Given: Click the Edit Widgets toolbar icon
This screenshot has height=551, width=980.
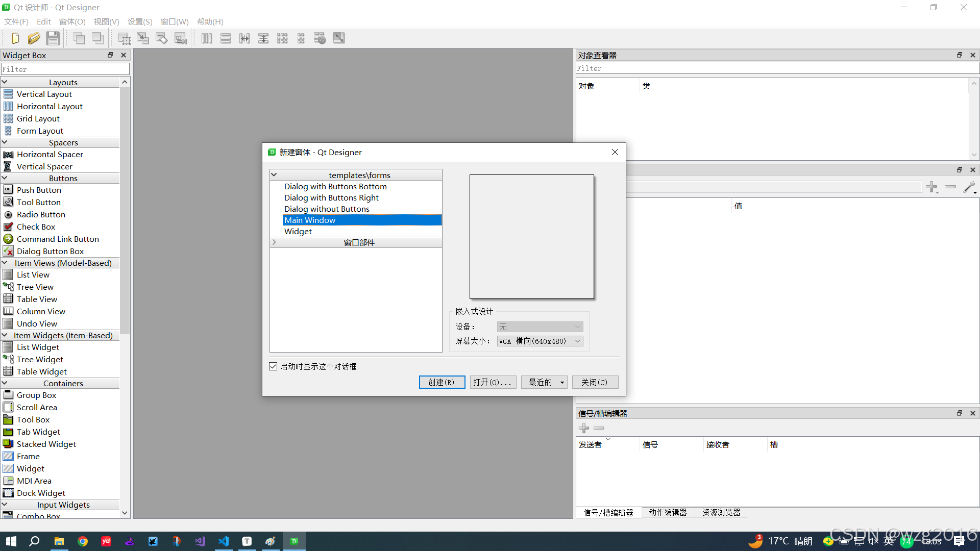Looking at the screenshot, I should [x=124, y=38].
